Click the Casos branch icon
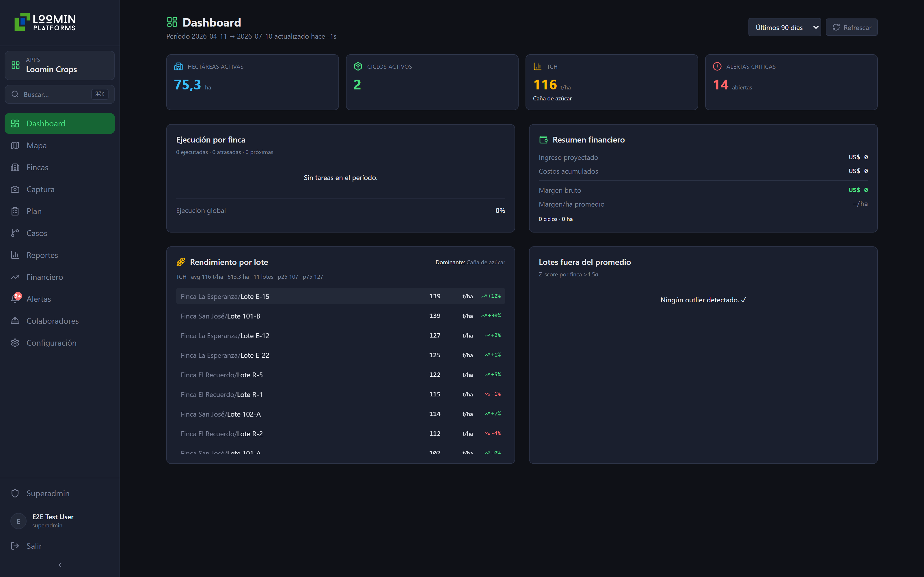This screenshot has height=577, width=924. click(x=15, y=233)
